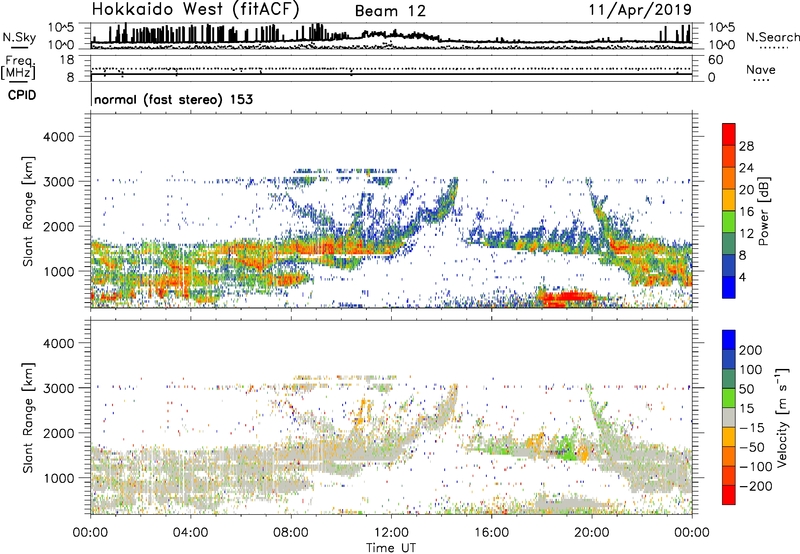Click the blue swatch at the power colorbar bottom
800x554 pixels.
click(x=729, y=287)
